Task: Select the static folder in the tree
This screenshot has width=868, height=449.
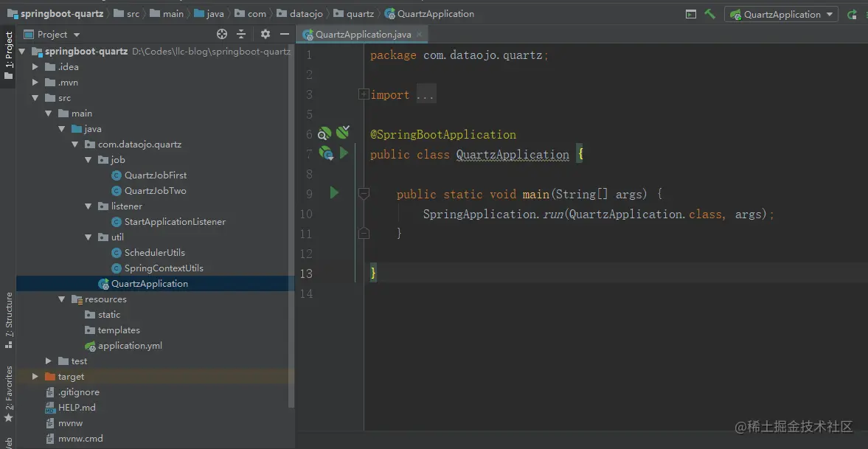Action: tap(109, 315)
